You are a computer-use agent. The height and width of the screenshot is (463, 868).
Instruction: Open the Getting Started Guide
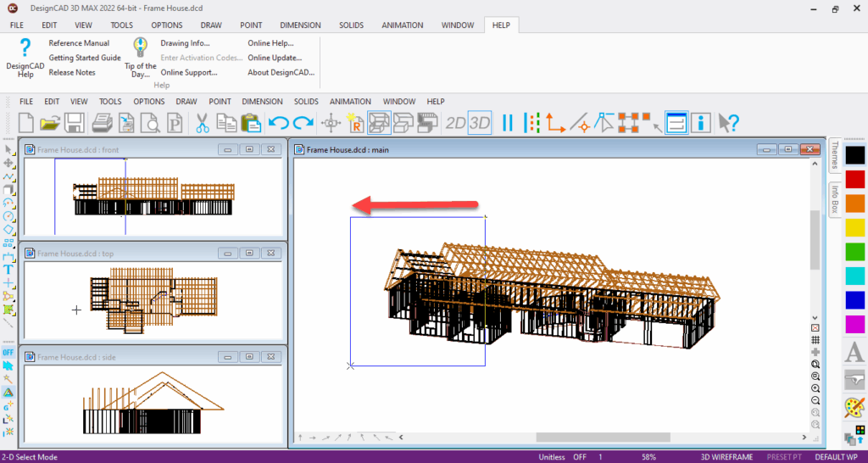(x=85, y=58)
